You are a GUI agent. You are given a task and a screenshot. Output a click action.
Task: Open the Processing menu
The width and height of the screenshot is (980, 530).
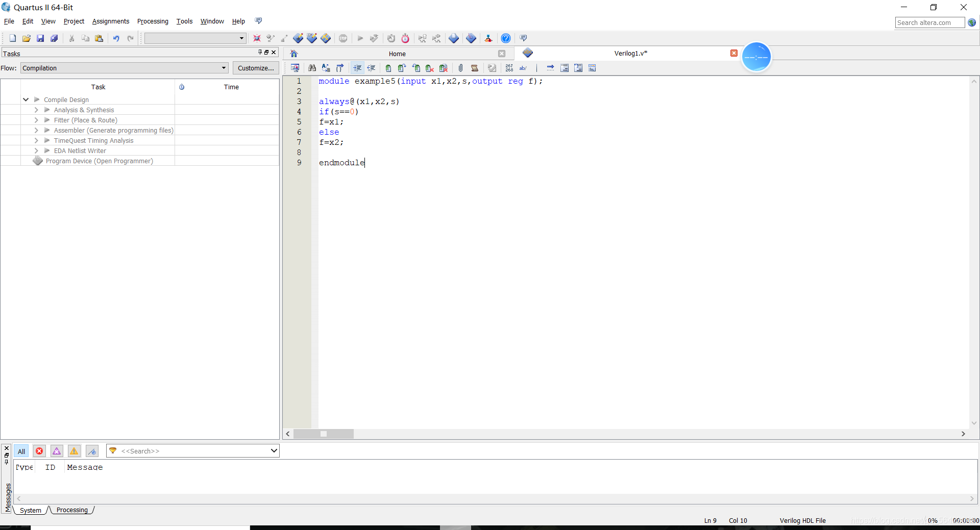tap(152, 21)
